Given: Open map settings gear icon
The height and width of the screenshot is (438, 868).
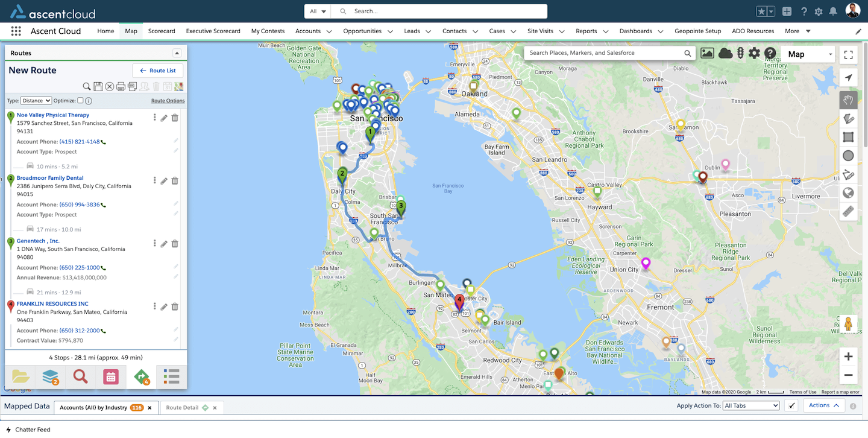Looking at the screenshot, I should (755, 53).
